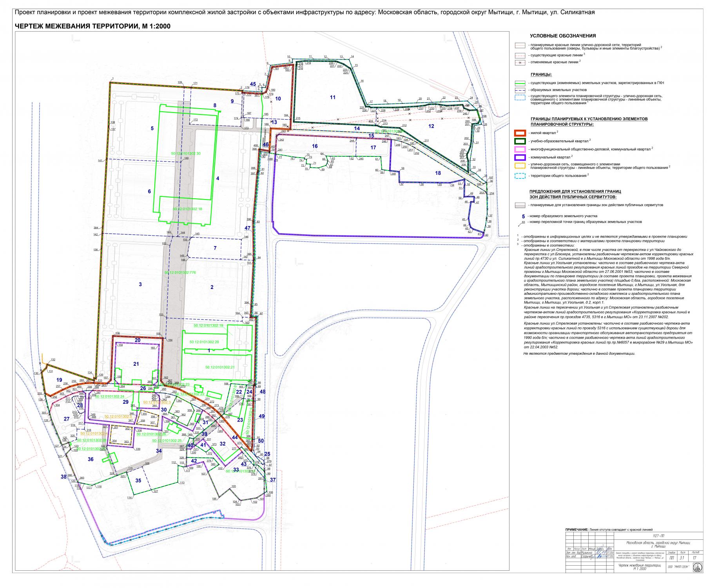Image resolution: width=707 pixels, height=588 pixels.
Task: Click parcel number 19 on the map
Action: [x=59, y=380]
